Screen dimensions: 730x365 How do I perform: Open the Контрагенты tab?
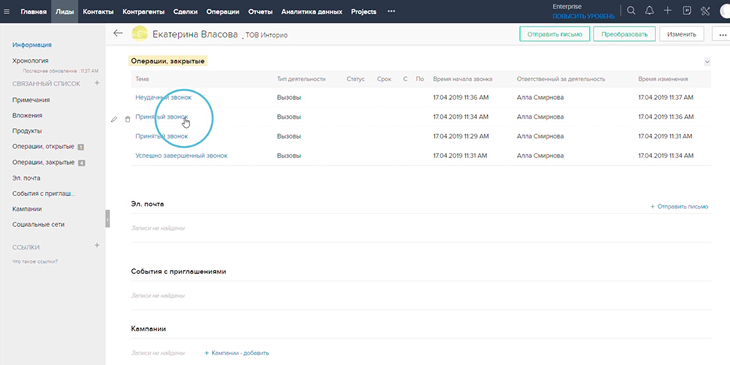point(143,12)
